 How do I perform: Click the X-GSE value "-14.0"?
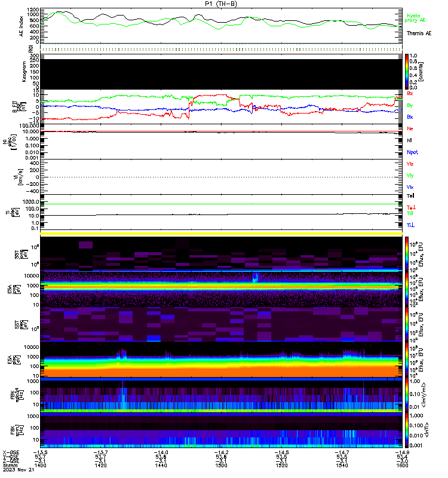161,452
